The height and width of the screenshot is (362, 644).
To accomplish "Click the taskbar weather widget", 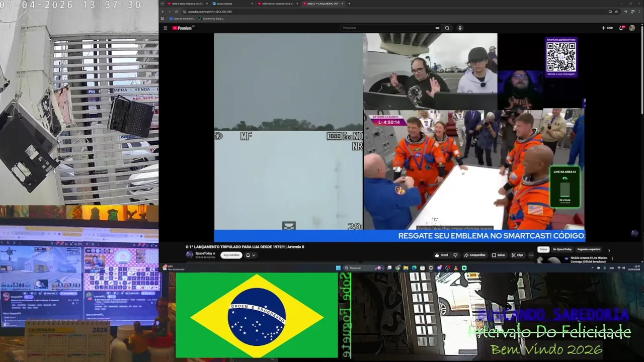I will [174, 268].
